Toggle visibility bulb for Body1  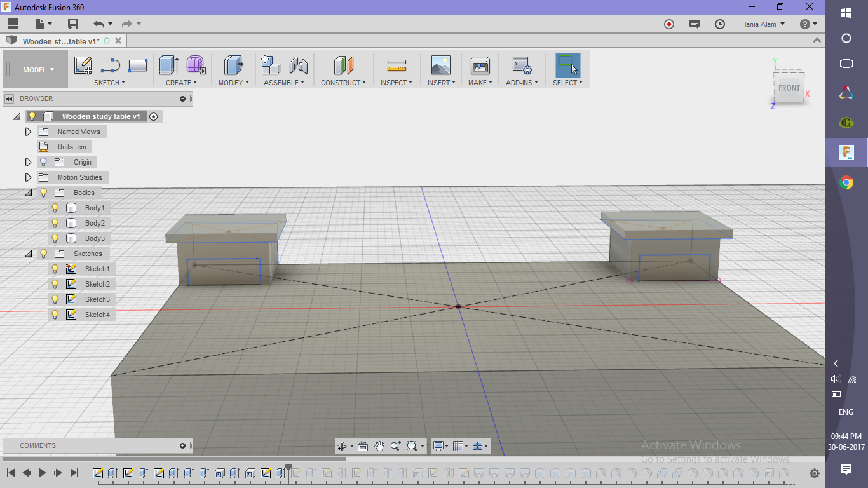click(55, 208)
